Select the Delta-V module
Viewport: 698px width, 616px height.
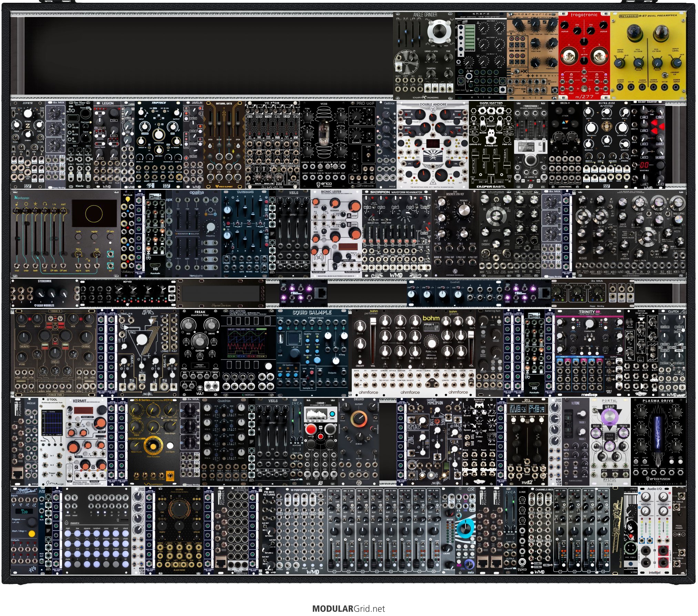click(x=565, y=145)
